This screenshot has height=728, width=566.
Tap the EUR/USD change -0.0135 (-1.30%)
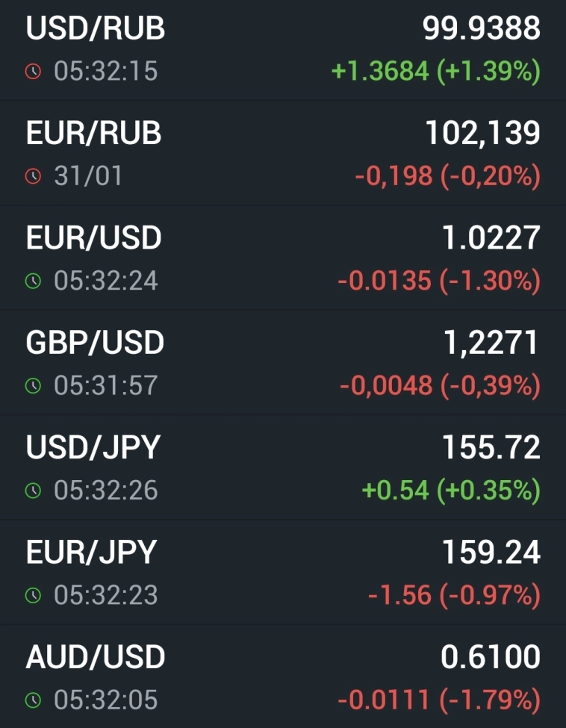click(x=438, y=281)
